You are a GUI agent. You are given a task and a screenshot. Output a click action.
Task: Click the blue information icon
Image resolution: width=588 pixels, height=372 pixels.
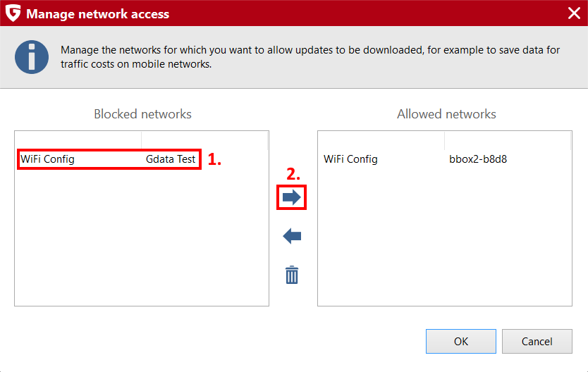tap(32, 57)
